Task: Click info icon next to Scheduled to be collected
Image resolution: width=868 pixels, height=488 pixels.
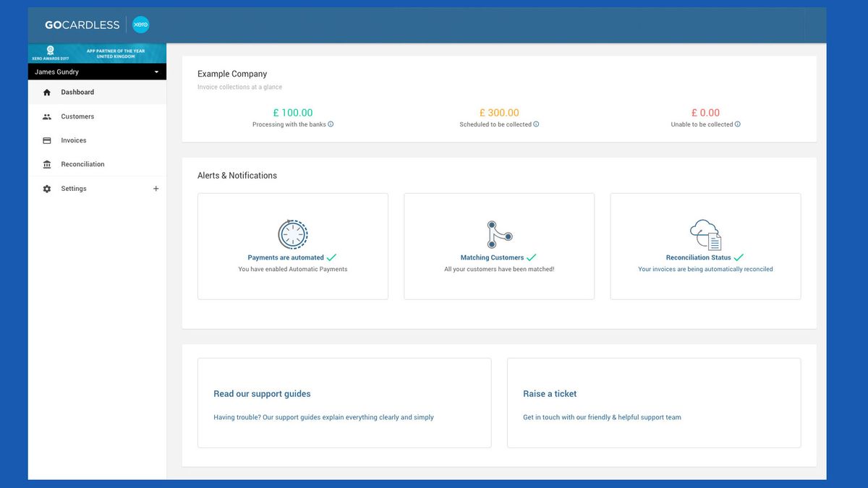Action: pyautogui.click(x=536, y=124)
